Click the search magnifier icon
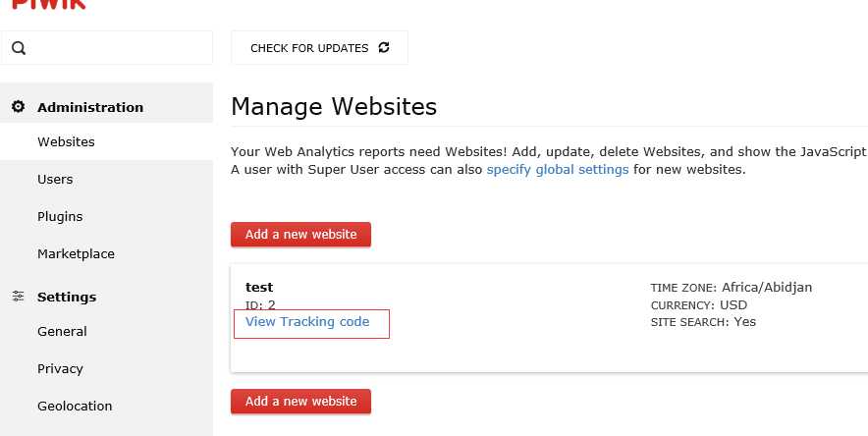Image resolution: width=868 pixels, height=436 pixels. tap(20, 48)
